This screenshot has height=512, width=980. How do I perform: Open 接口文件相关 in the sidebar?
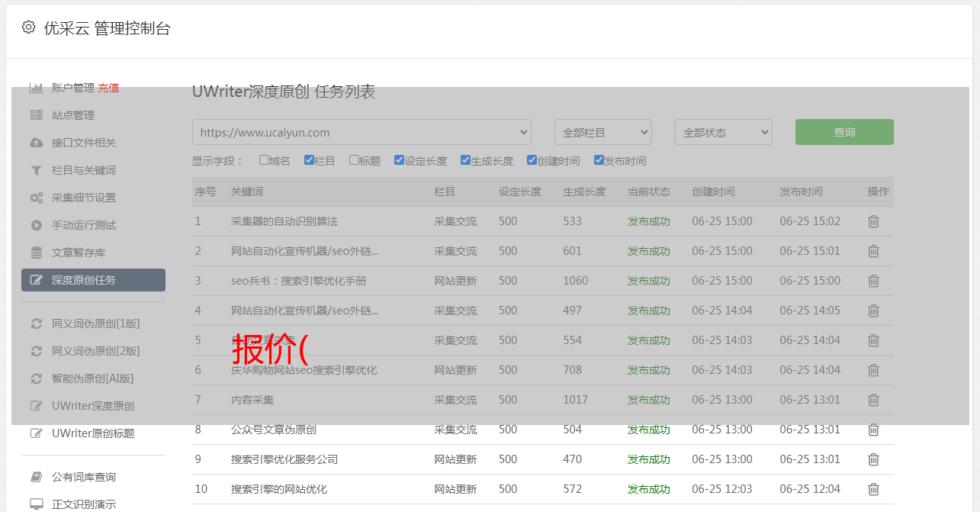(84, 143)
